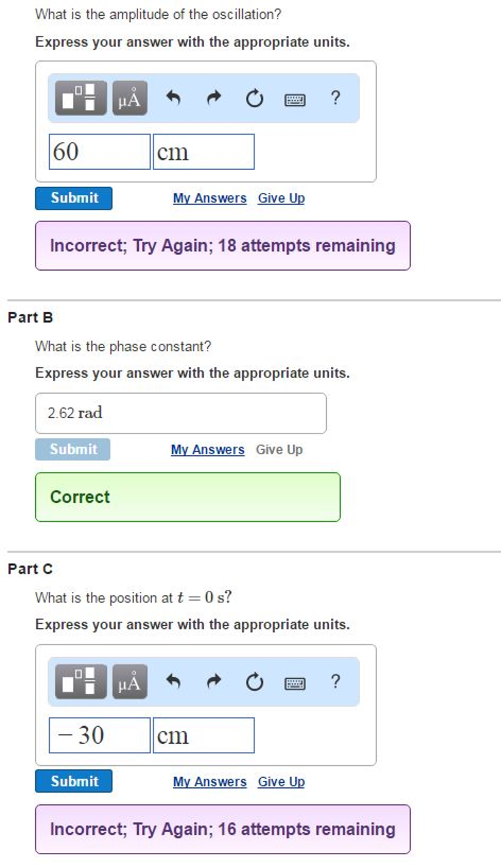Submit the amplitude answer

pos(74,198)
